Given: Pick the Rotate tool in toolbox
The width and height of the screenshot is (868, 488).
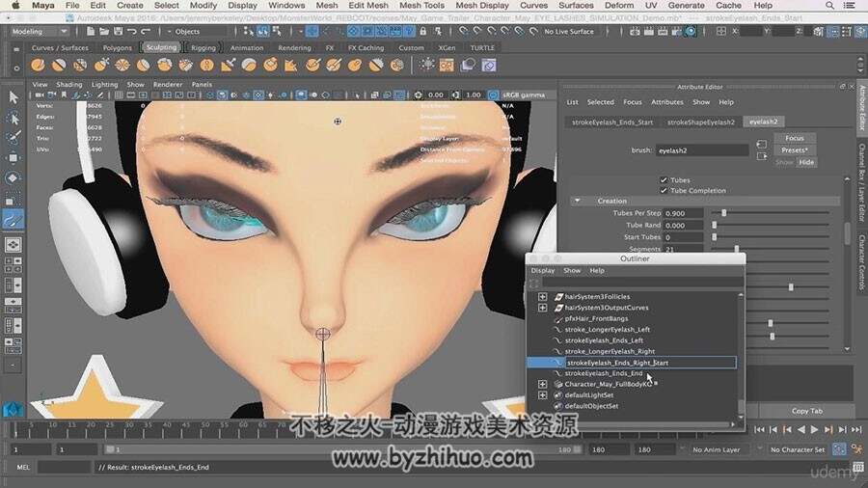Looking at the screenshot, I should [x=14, y=178].
